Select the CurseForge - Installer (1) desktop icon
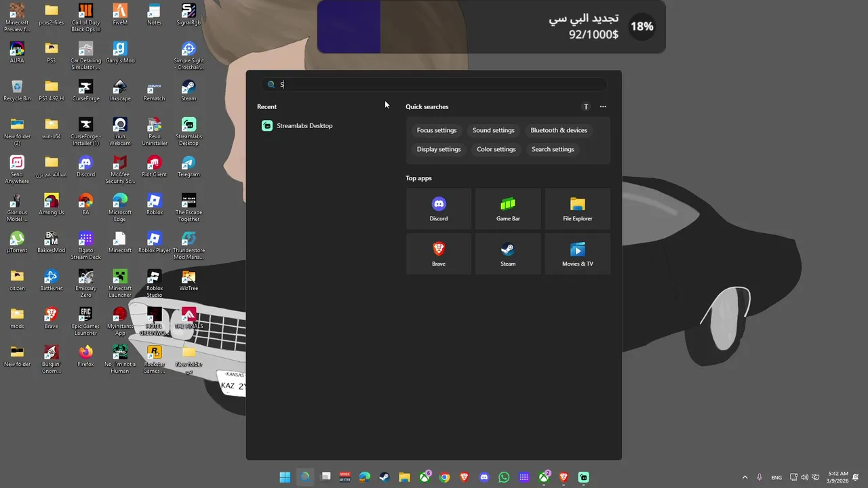The image size is (868, 488). [85, 131]
